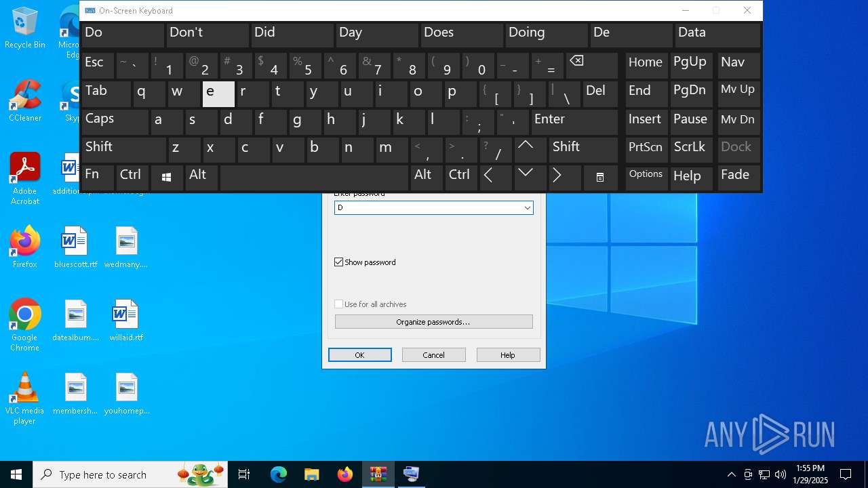Image resolution: width=868 pixels, height=488 pixels.
Task: Select the willaid.rtf desktop file
Action: 126,321
